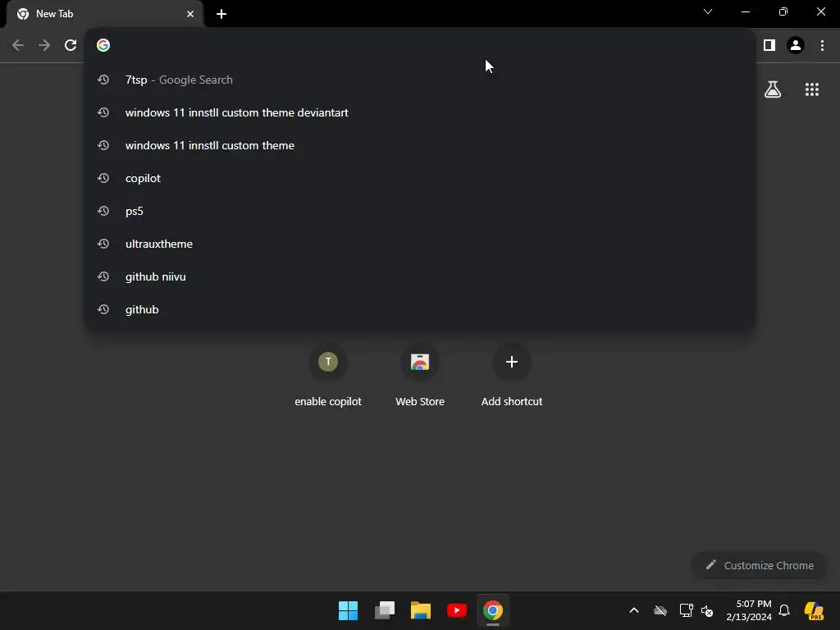Click the history icon beside ultrauxtheme
840x630 pixels.
(103, 244)
